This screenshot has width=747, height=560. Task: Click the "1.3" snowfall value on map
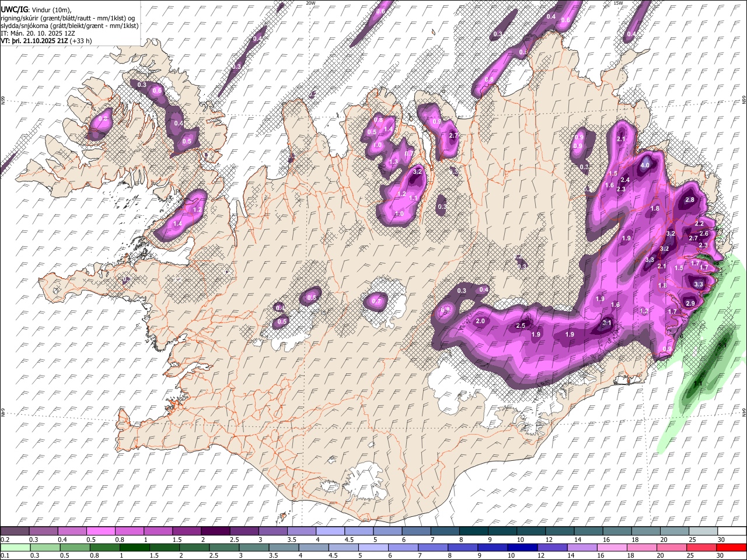click(394, 162)
